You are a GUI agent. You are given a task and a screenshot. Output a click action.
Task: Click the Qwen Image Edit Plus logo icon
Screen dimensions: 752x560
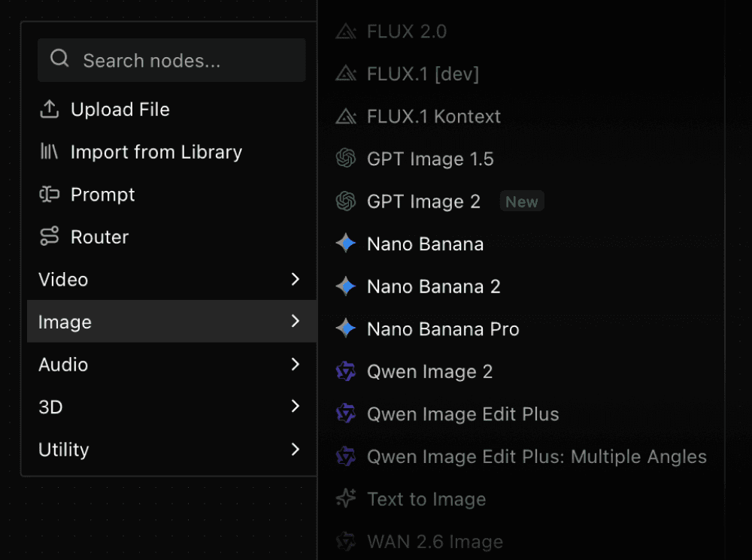346,413
